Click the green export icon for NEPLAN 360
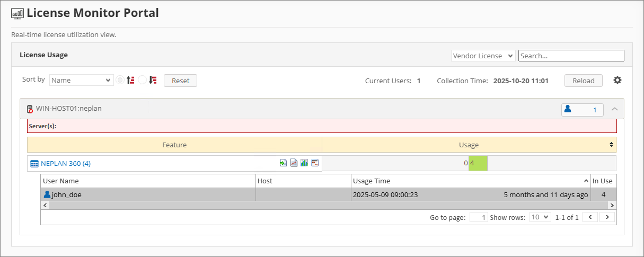Viewport: 644px width, 257px height. coord(284,163)
